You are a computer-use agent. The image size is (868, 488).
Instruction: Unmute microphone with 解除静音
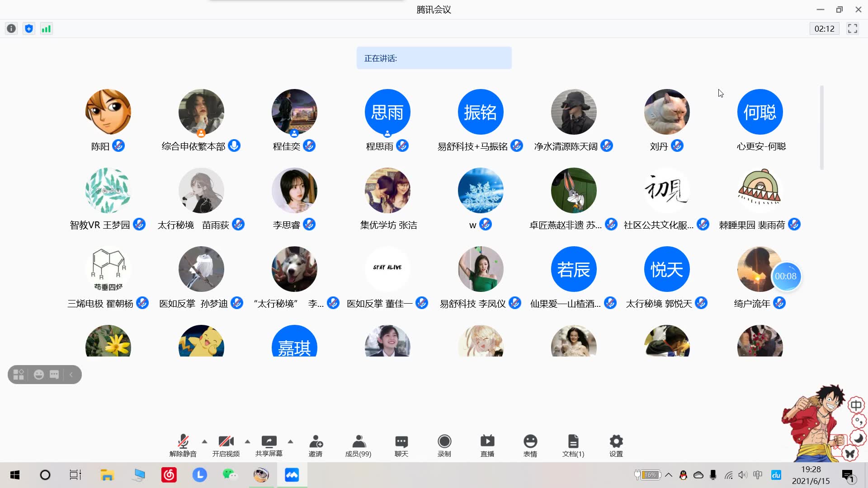(x=183, y=446)
